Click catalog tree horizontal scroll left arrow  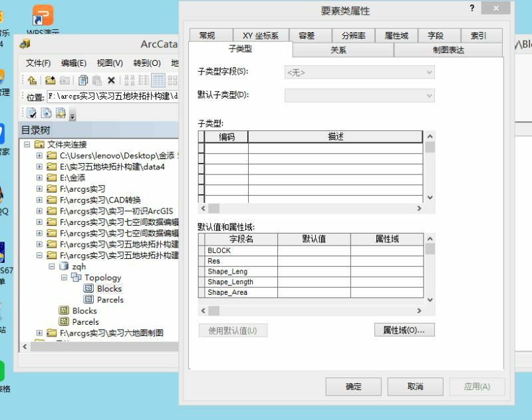(x=25, y=347)
